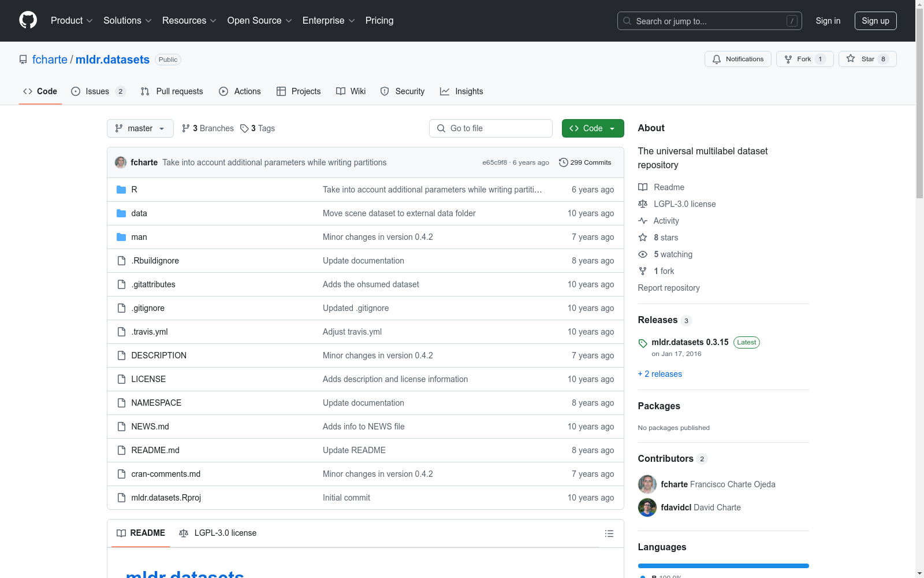The height and width of the screenshot is (578, 924).
Task: Click the Activity pulse icon
Action: coord(643,221)
